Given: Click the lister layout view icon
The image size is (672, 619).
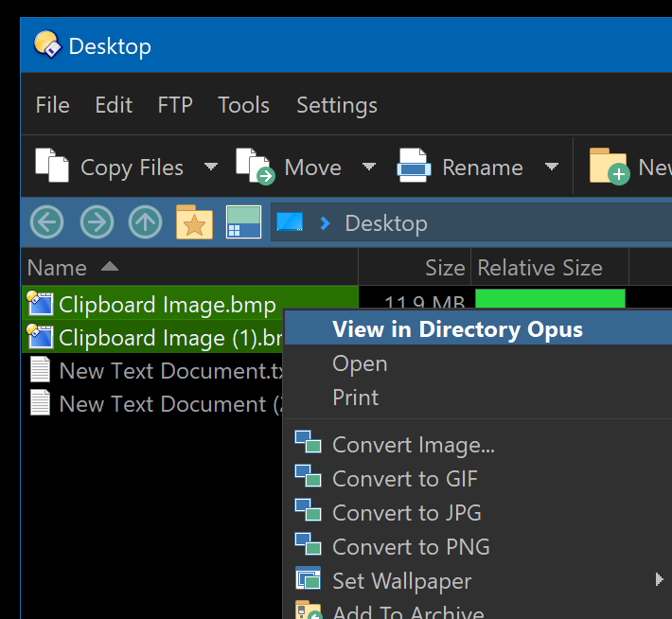Looking at the screenshot, I should click(x=243, y=222).
